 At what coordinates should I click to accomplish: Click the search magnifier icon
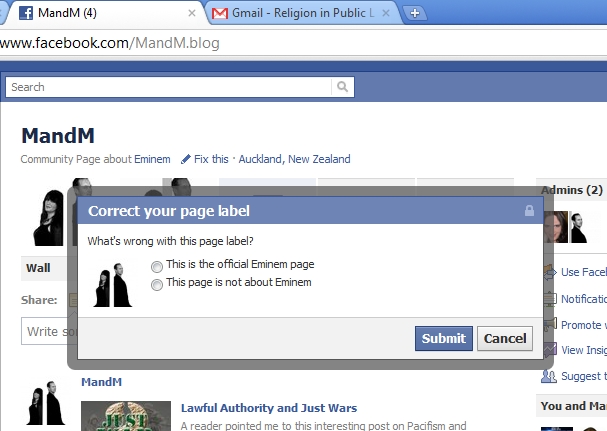342,87
